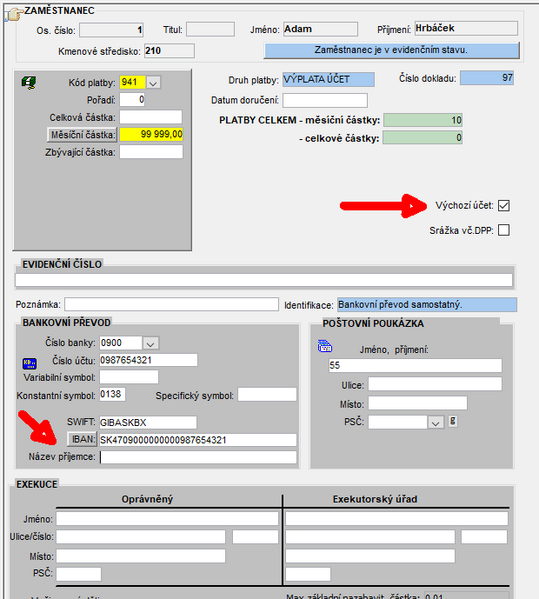Viewport: 539px width, 599px height.
Task: Click the Zbývající částka field
Action: point(151,152)
